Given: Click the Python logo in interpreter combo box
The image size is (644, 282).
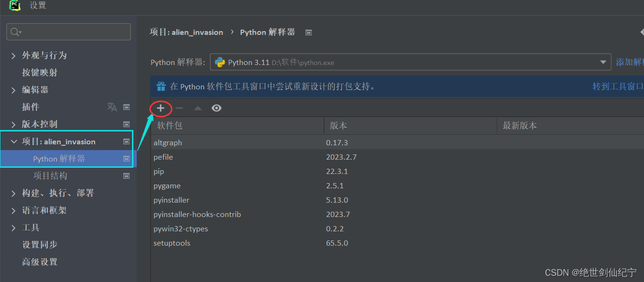Looking at the screenshot, I should (220, 62).
